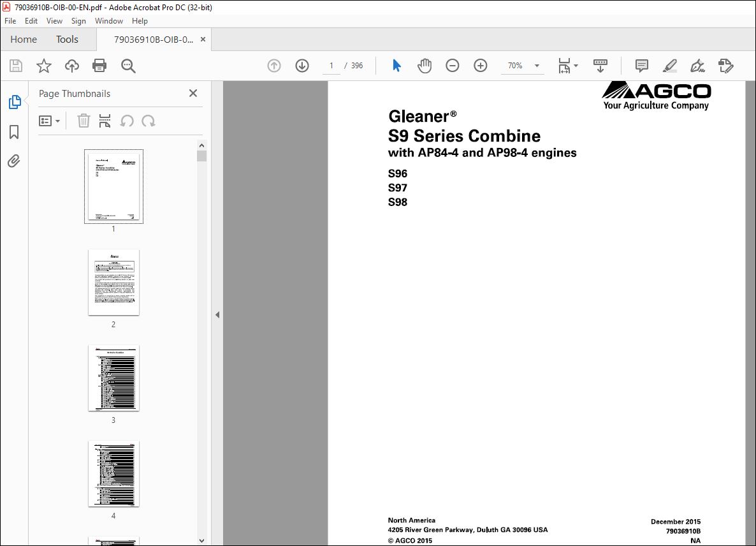Image resolution: width=756 pixels, height=546 pixels.
Task: Switch to the Home tab
Action: (24, 40)
